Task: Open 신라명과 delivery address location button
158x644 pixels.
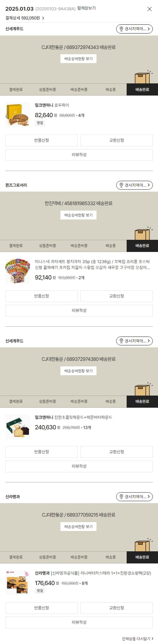Action: (134, 496)
